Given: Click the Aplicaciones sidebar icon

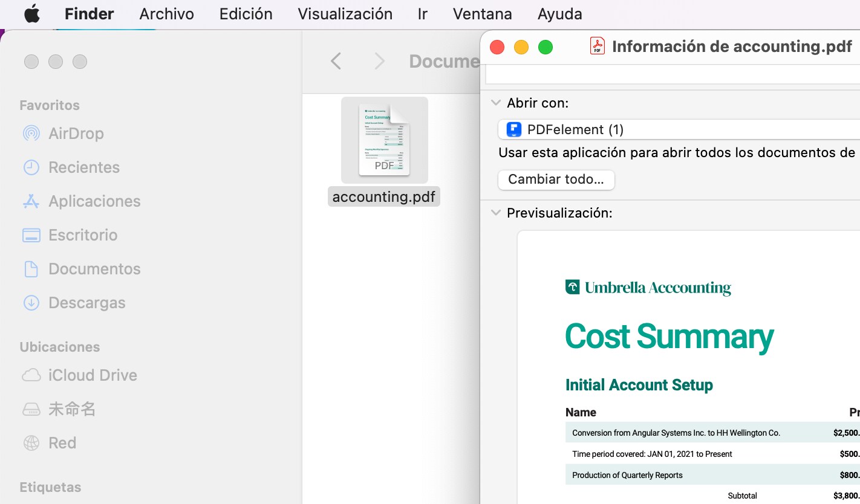Looking at the screenshot, I should click(x=31, y=201).
